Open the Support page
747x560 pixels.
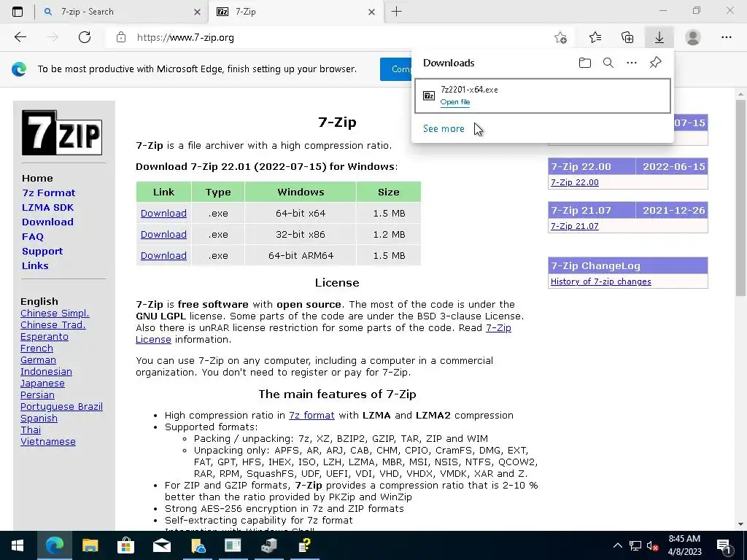[42, 251]
